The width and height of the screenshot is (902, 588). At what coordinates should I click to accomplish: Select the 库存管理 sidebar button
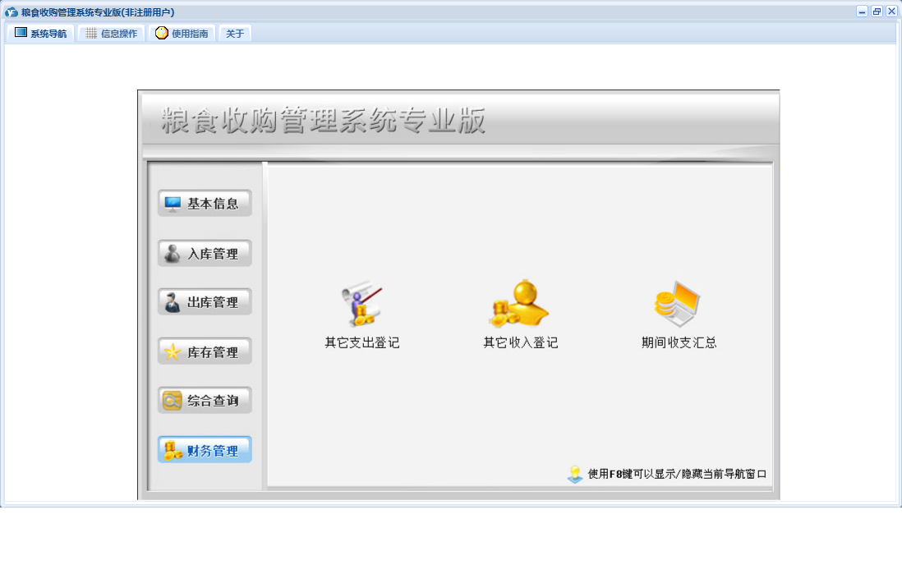tap(205, 351)
